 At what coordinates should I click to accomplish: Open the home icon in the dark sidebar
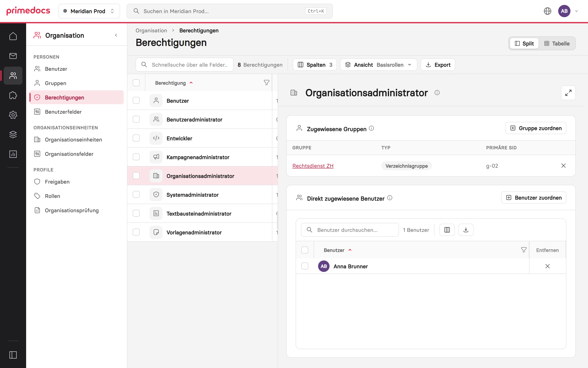click(x=13, y=36)
